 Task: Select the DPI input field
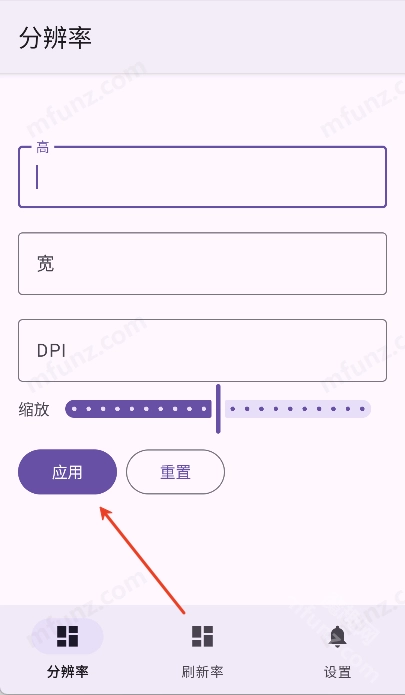coord(202,350)
